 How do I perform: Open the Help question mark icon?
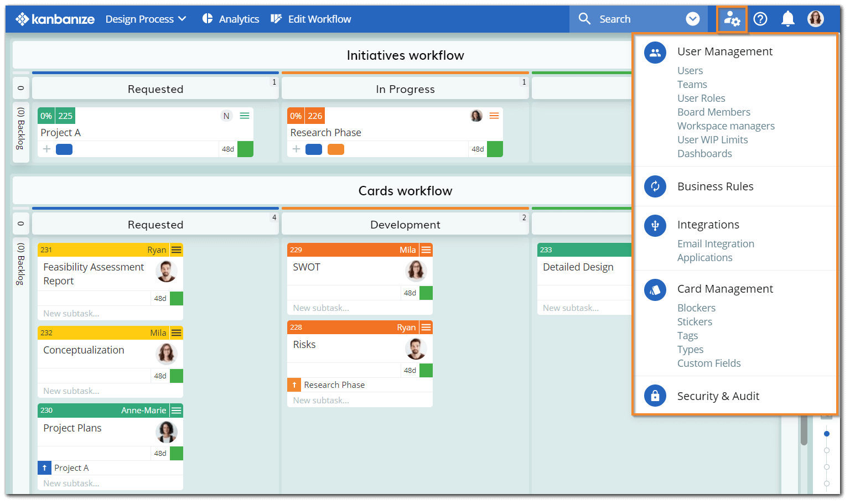[x=760, y=18]
